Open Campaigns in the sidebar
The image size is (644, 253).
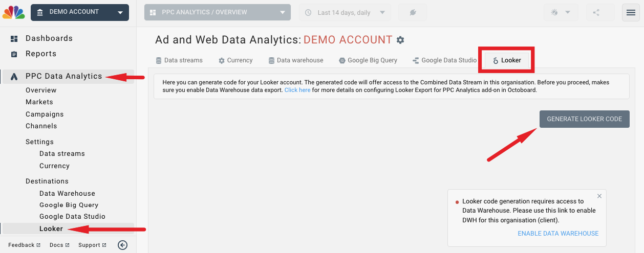45,114
